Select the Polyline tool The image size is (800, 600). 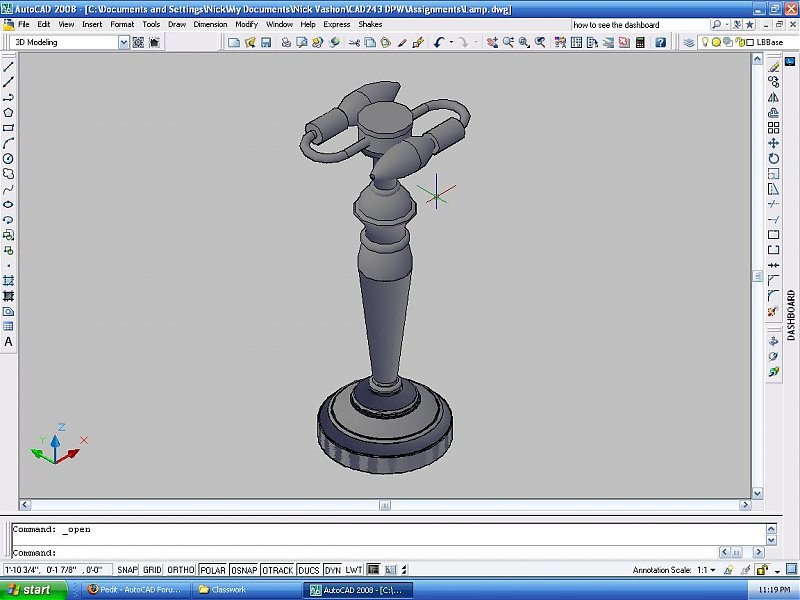pyautogui.click(x=8, y=97)
